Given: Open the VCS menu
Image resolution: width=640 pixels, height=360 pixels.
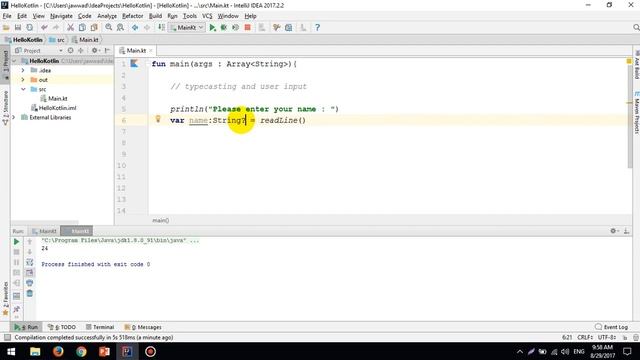Looking at the screenshot, I should [207, 16].
